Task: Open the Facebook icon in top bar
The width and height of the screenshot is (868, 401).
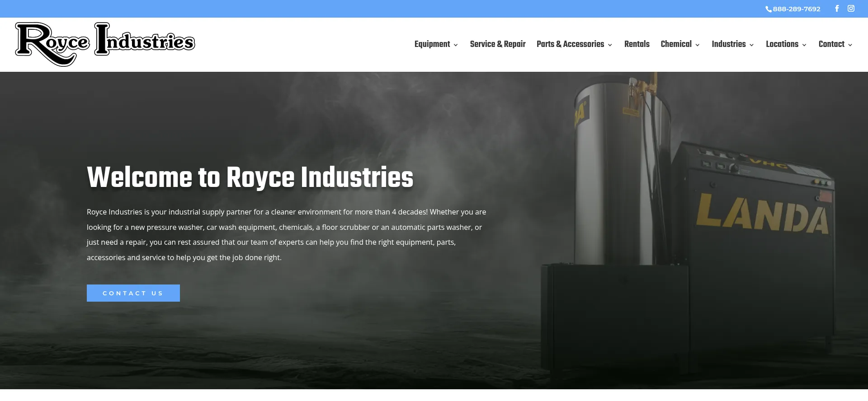Action: 837,9
